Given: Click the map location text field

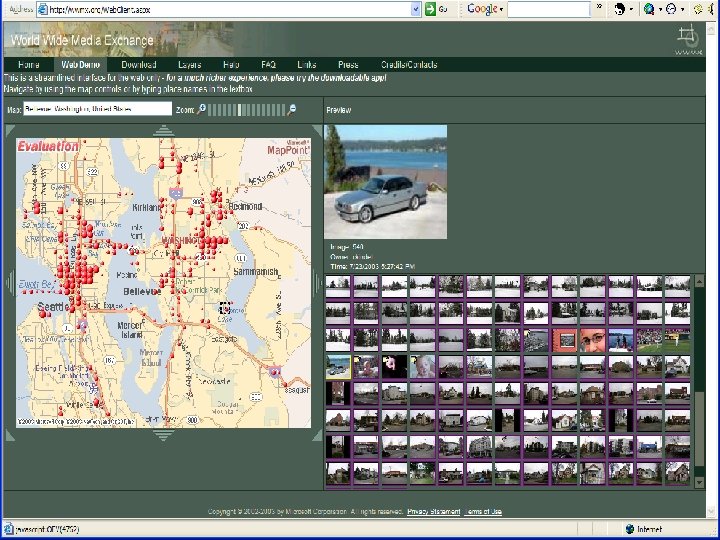Looking at the screenshot, I should point(97,110).
